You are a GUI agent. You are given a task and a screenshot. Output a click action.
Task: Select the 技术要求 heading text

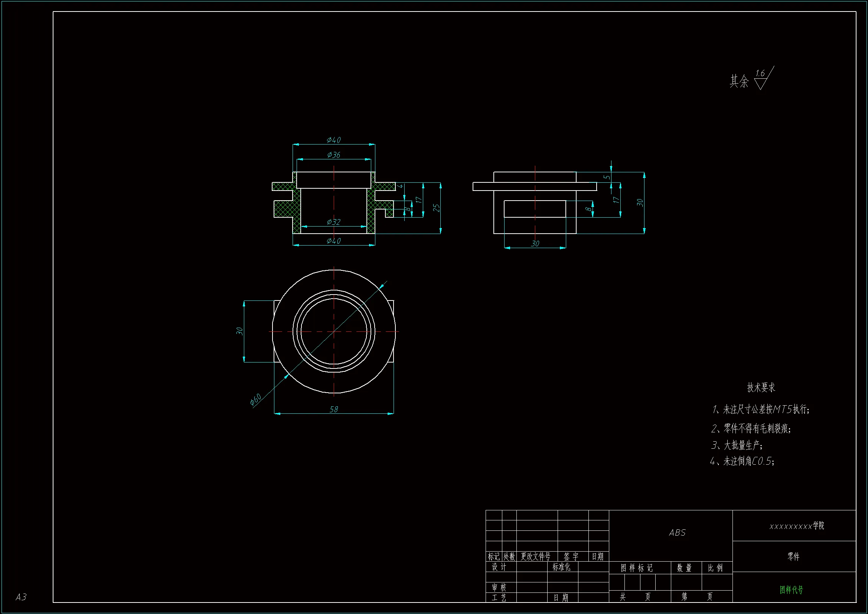point(761,387)
